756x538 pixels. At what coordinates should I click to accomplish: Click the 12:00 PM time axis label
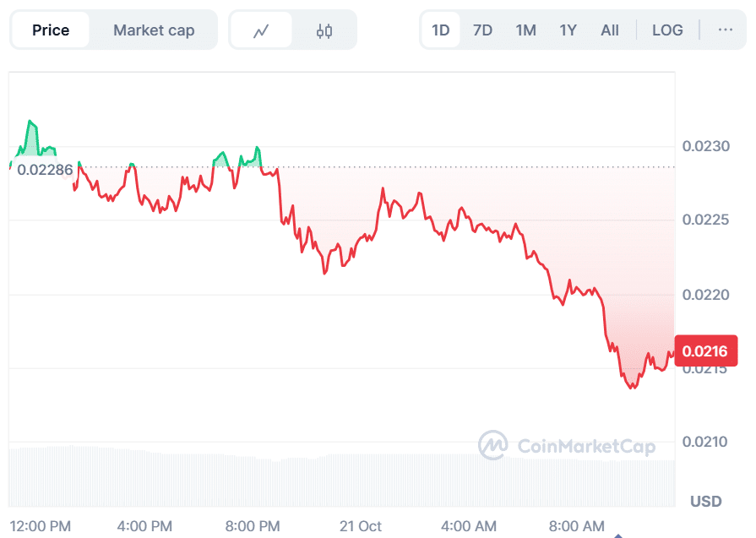[x=40, y=526]
